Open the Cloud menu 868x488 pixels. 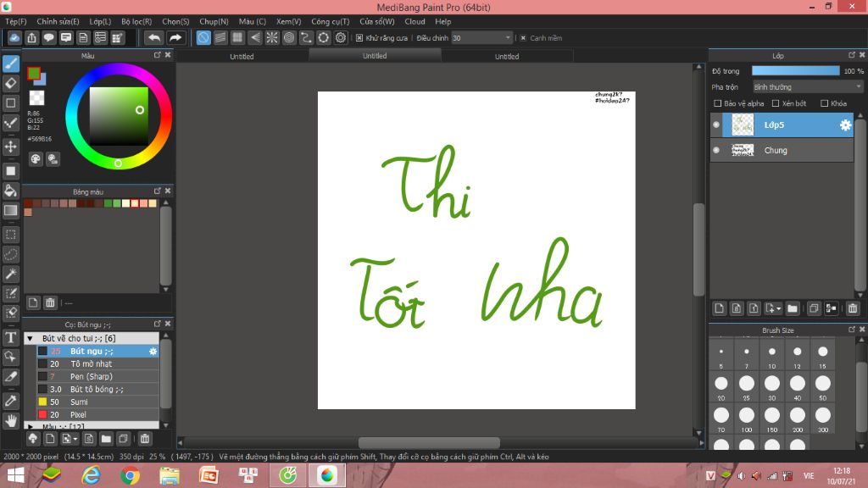tap(415, 21)
